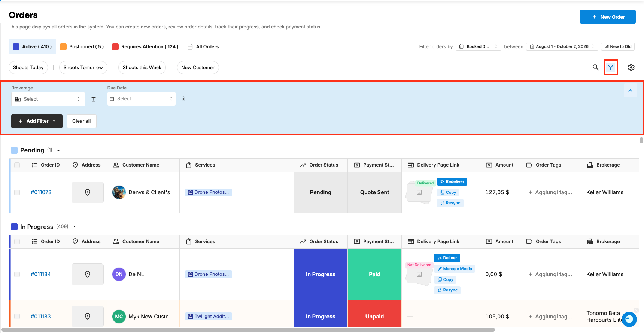Select all checkbox in In Progress table header
644x333 pixels.
[x=17, y=242]
